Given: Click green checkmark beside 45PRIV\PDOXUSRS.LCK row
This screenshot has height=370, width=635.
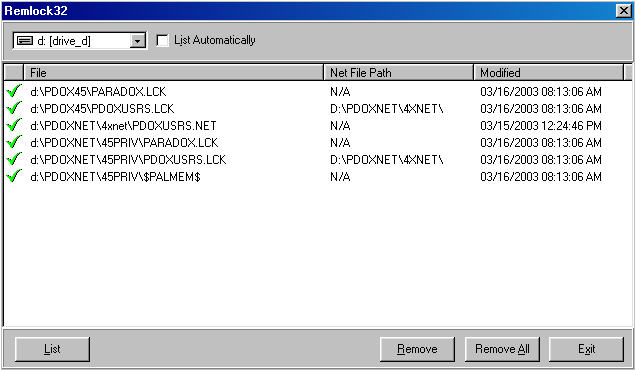Looking at the screenshot, I should [x=14, y=159].
